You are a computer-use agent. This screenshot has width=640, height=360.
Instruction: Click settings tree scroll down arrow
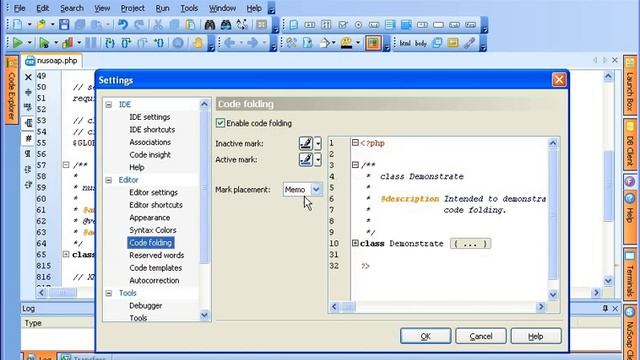click(x=204, y=315)
